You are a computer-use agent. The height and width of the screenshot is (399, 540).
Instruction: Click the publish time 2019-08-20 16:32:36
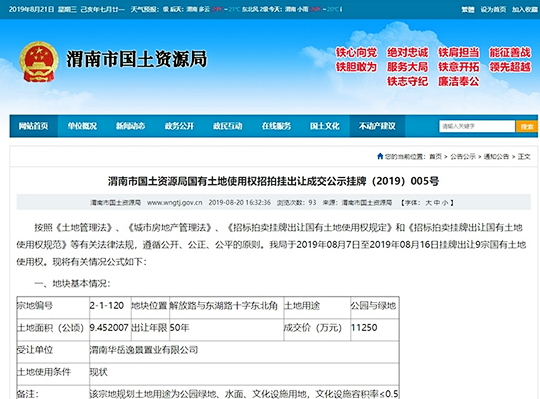(x=239, y=202)
